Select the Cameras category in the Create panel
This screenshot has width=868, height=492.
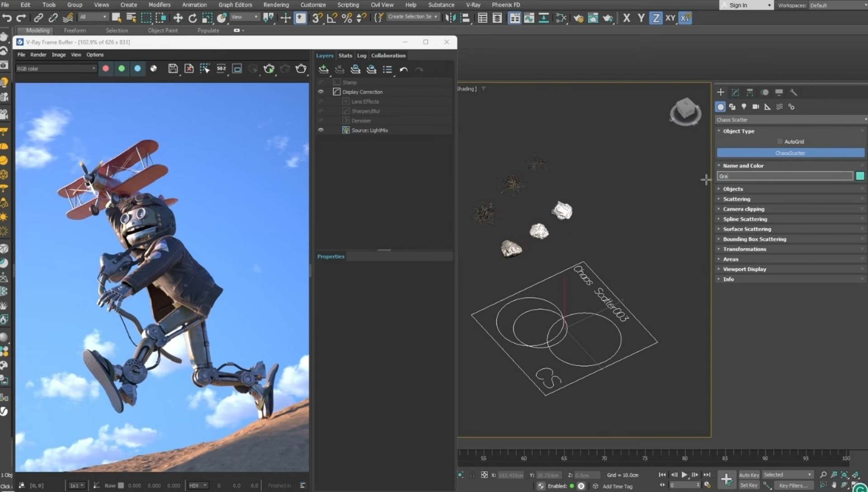[x=756, y=107]
